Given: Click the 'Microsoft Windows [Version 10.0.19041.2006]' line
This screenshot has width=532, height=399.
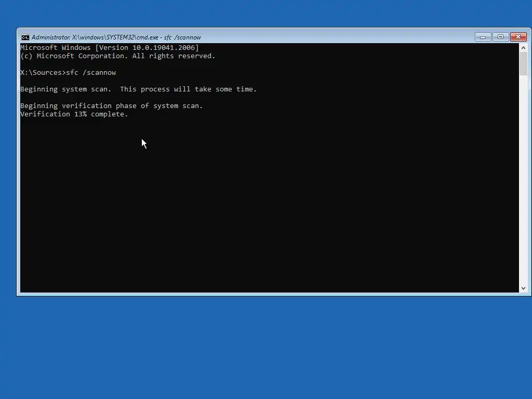Looking at the screenshot, I should (110, 47).
